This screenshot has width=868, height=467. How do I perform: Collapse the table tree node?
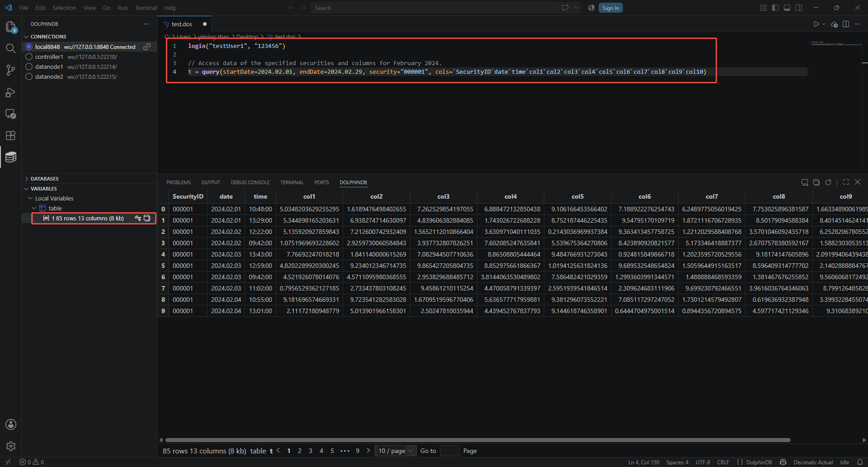click(x=34, y=208)
